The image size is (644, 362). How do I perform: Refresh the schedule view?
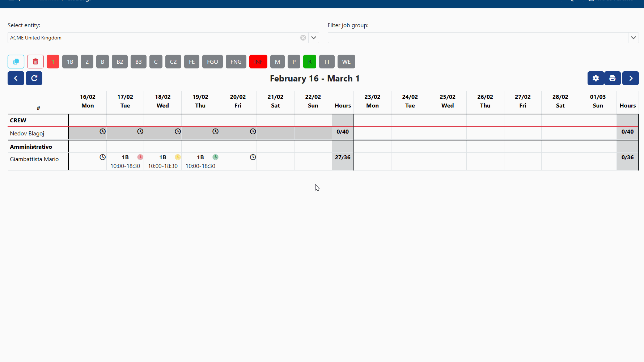coord(34,78)
